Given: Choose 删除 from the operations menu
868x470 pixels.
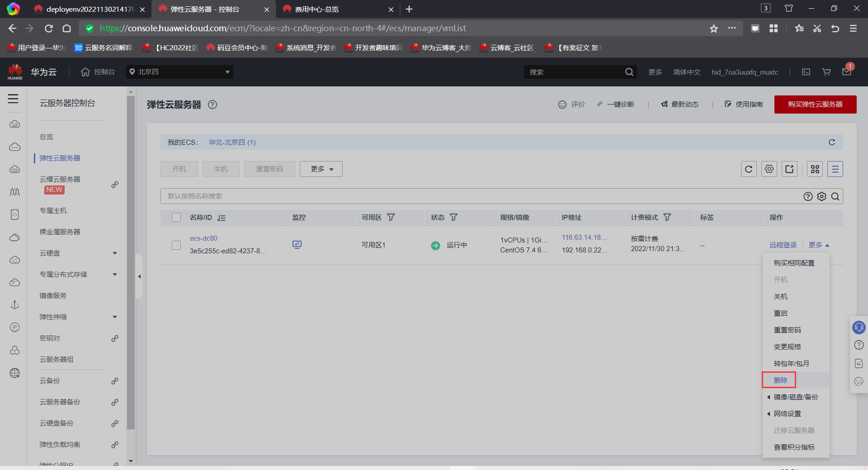Looking at the screenshot, I should (780, 380).
